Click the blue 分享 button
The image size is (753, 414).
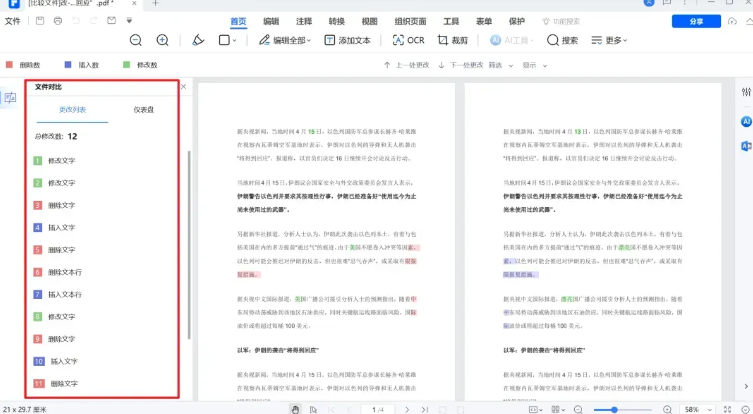point(696,21)
